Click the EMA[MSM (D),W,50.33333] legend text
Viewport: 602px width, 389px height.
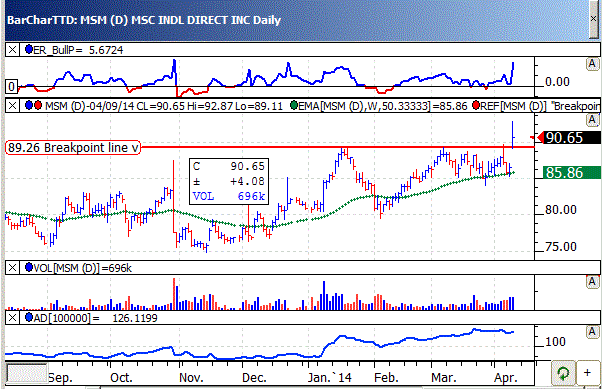coord(383,106)
